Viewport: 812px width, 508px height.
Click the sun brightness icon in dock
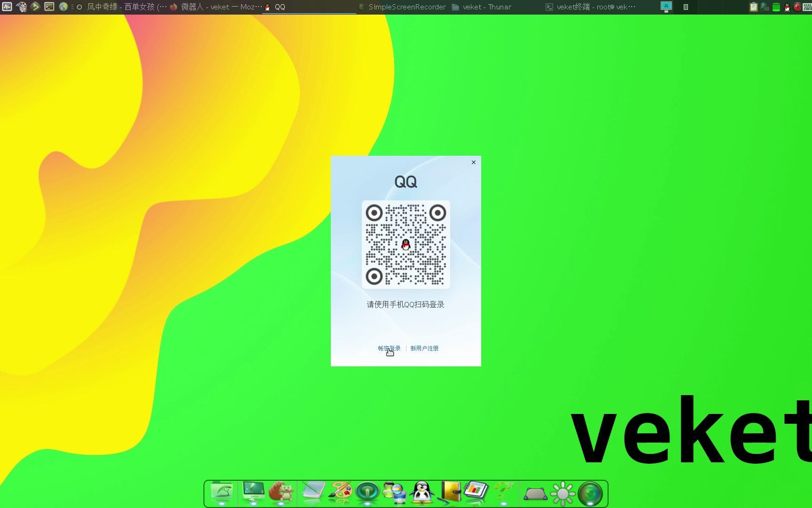tap(563, 493)
